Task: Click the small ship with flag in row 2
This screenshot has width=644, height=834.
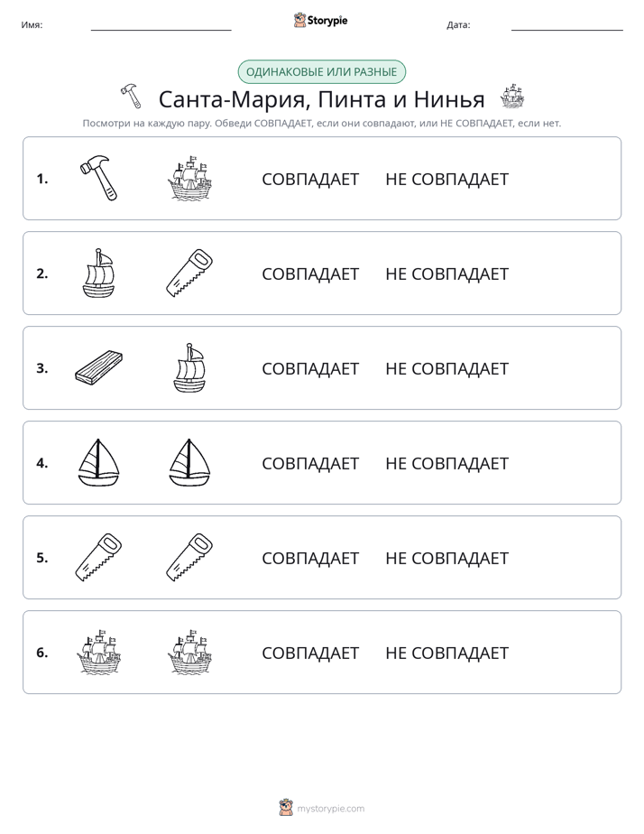Action: [99, 273]
